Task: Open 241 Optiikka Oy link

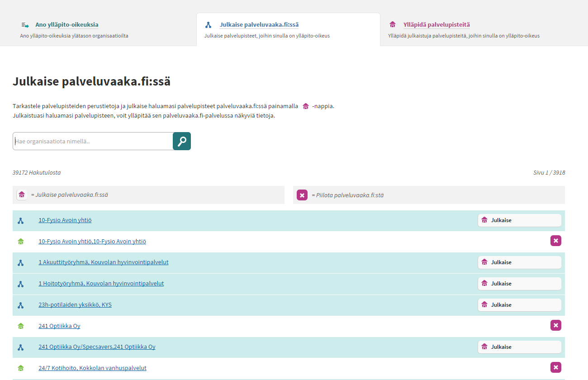Action: click(x=59, y=326)
